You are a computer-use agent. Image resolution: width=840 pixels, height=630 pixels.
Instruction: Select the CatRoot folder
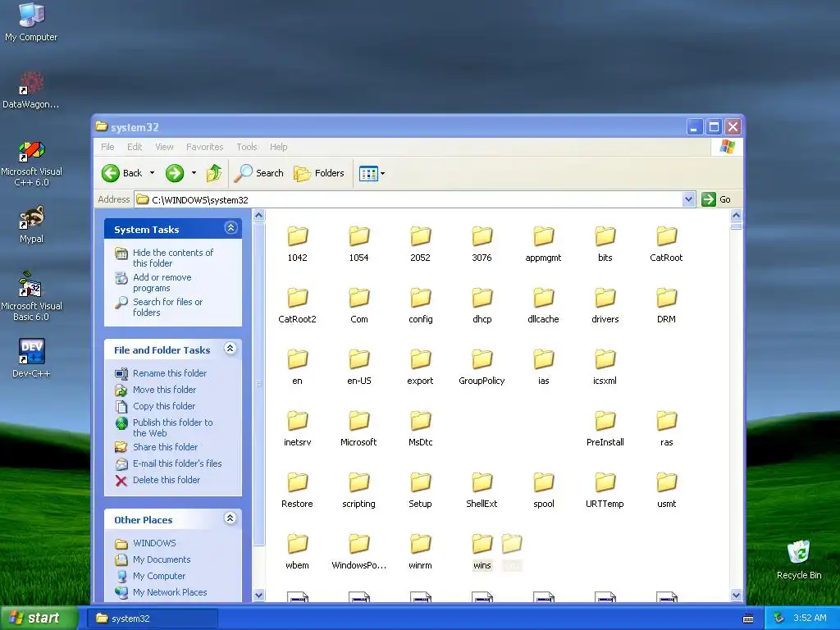[666, 244]
